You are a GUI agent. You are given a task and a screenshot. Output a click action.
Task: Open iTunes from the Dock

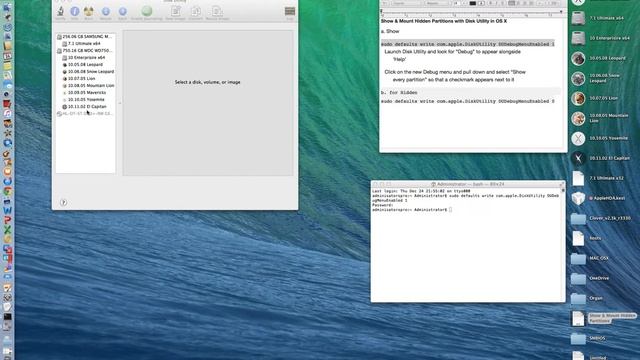click(7, 113)
